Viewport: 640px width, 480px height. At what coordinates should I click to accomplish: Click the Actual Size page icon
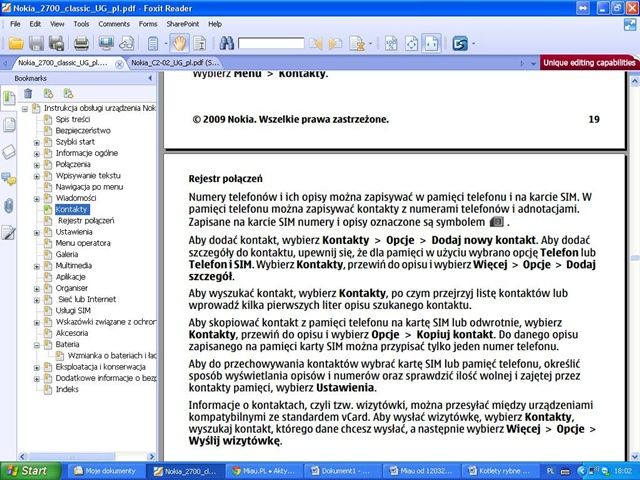click(391, 43)
